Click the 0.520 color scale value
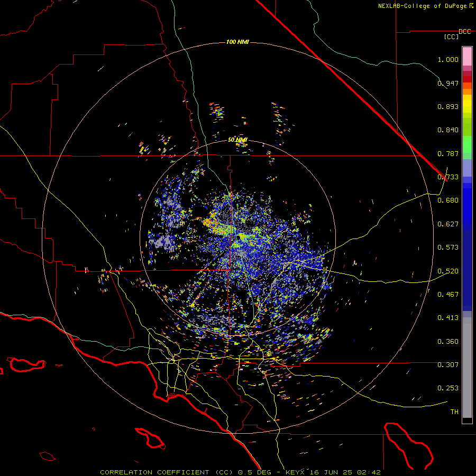 coord(448,271)
